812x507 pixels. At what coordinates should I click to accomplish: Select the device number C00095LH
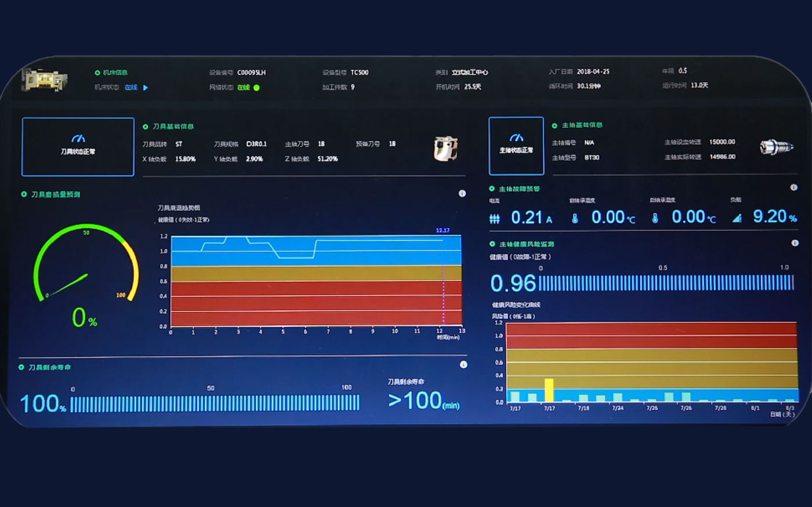pos(251,73)
